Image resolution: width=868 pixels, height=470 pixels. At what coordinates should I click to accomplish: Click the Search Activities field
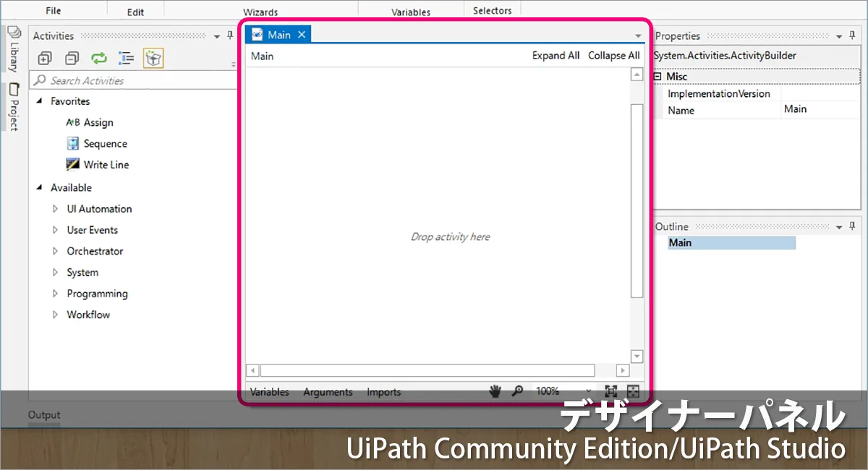pyautogui.click(x=133, y=80)
